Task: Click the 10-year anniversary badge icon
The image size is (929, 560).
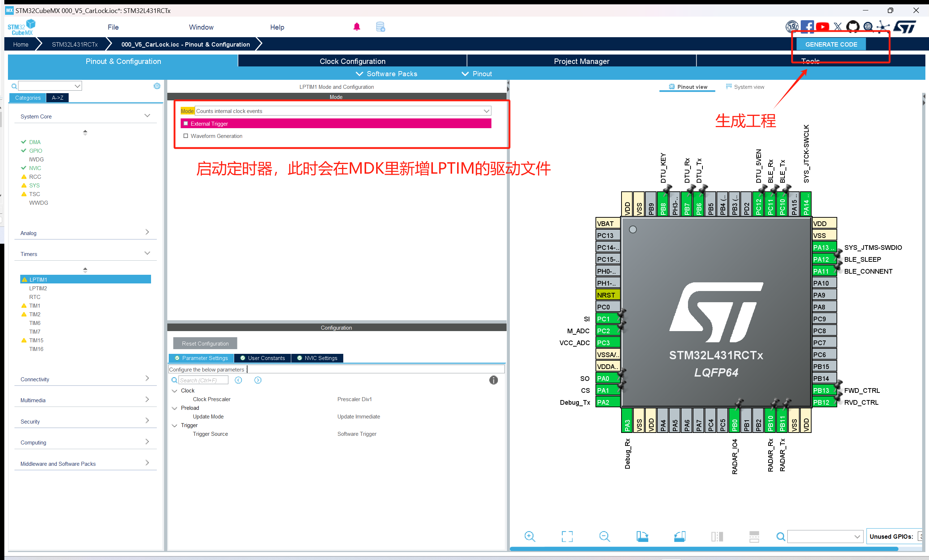Action: click(792, 27)
